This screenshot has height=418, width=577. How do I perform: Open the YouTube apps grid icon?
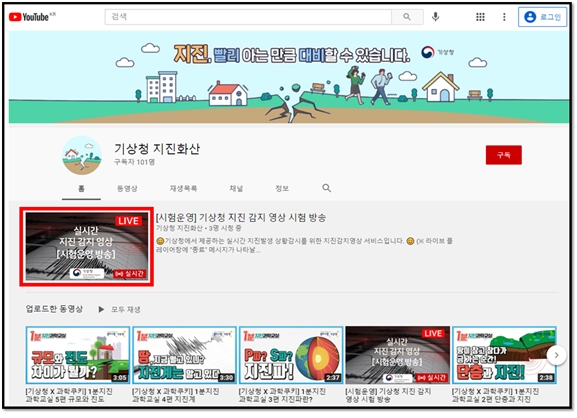point(480,17)
